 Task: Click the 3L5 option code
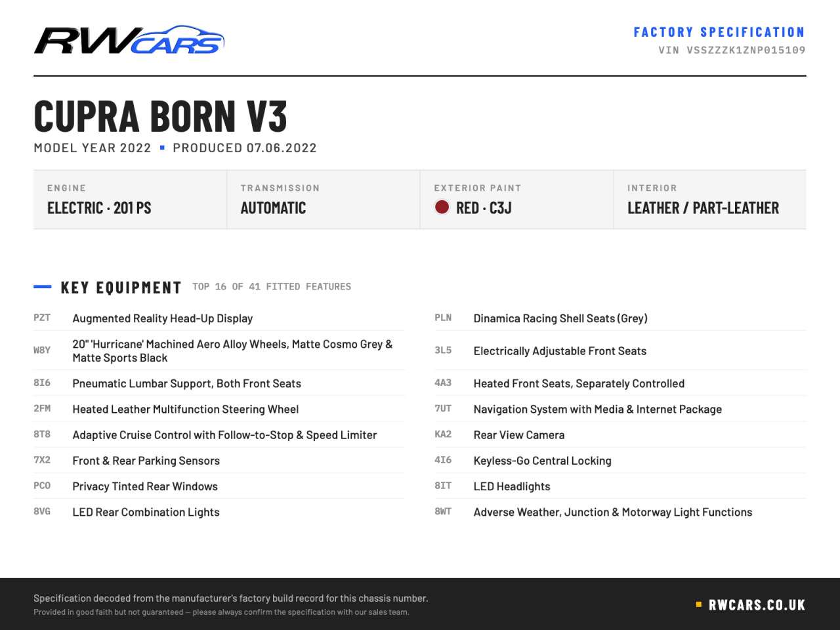[443, 350]
